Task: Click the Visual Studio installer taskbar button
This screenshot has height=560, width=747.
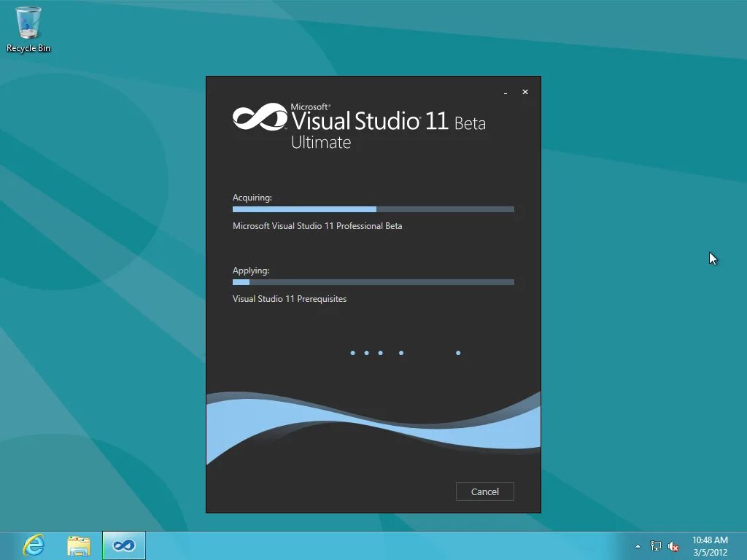Action: pos(124,545)
